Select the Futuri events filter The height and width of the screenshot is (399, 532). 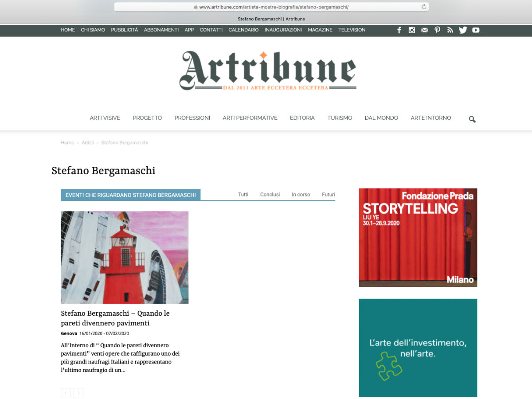[x=329, y=195]
